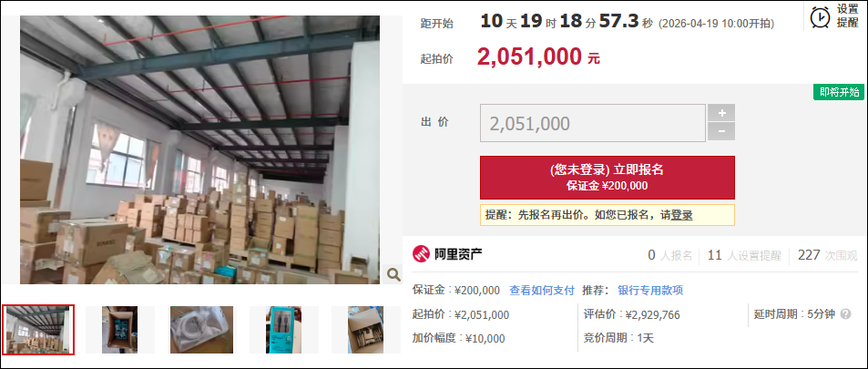Click the help icon beside 延时周期
The width and height of the screenshot is (868, 369).
[x=845, y=314]
